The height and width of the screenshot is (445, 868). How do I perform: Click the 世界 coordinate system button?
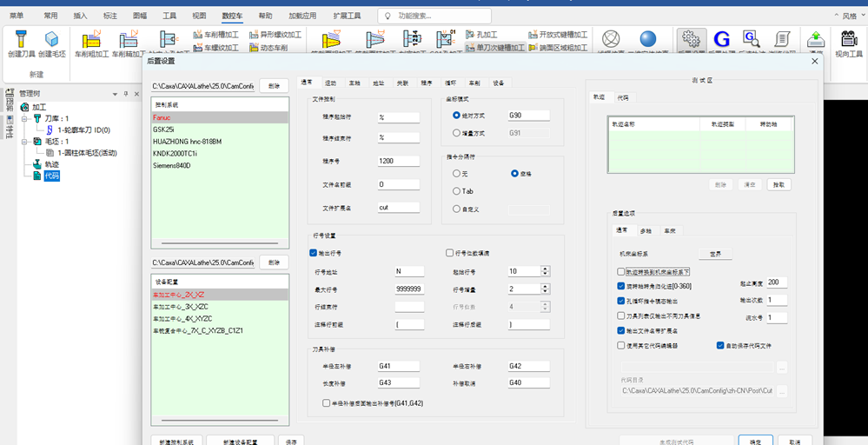(x=714, y=254)
